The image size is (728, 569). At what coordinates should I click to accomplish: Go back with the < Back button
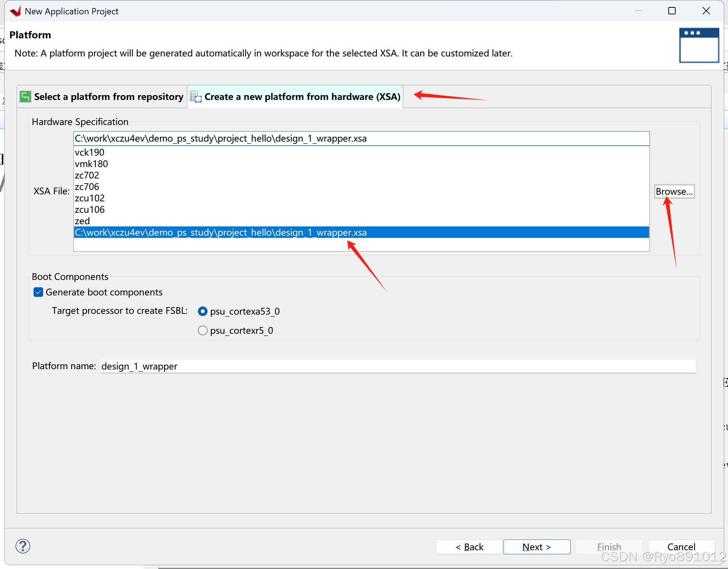pyautogui.click(x=469, y=547)
